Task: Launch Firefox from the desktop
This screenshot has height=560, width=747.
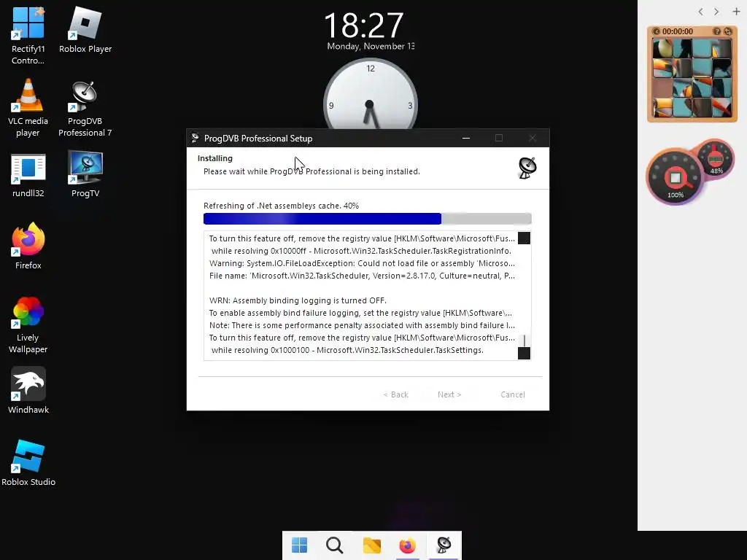Action: tap(28, 246)
